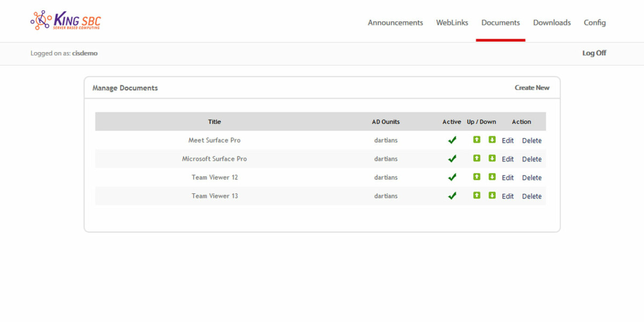Select the dartians AD unit for Team Viewer 13
The width and height of the screenshot is (644, 322).
pos(386,195)
